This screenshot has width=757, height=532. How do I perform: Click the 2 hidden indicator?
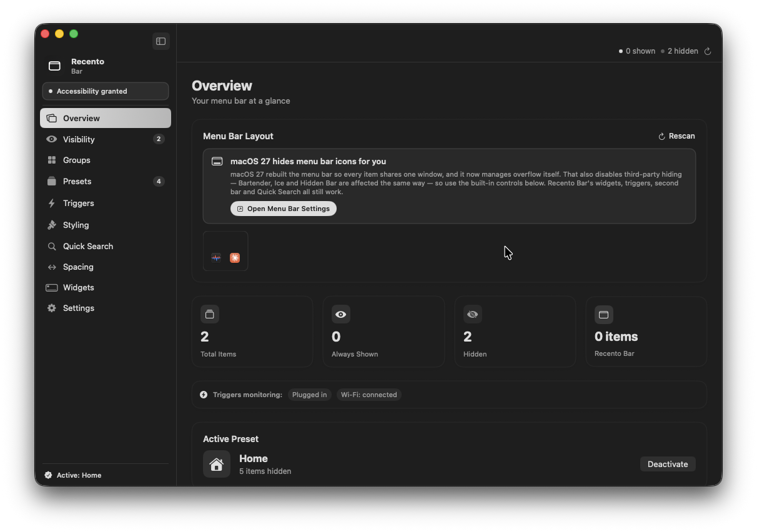(x=680, y=51)
